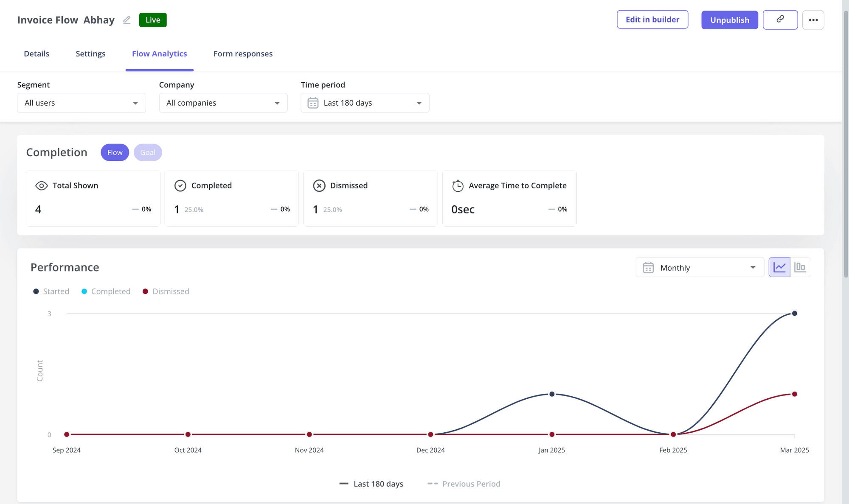Click the Edit in builder button
The width and height of the screenshot is (849, 504).
(x=652, y=20)
